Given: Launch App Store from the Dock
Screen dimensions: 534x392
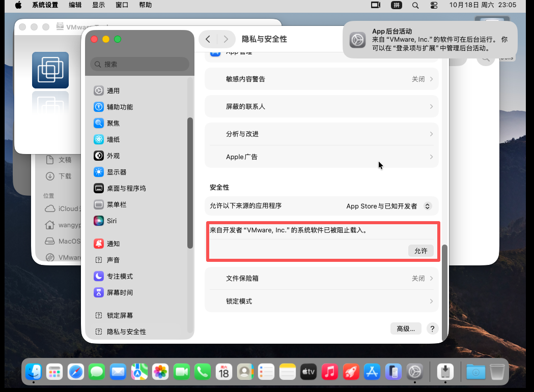Looking at the screenshot, I should click(372, 372).
